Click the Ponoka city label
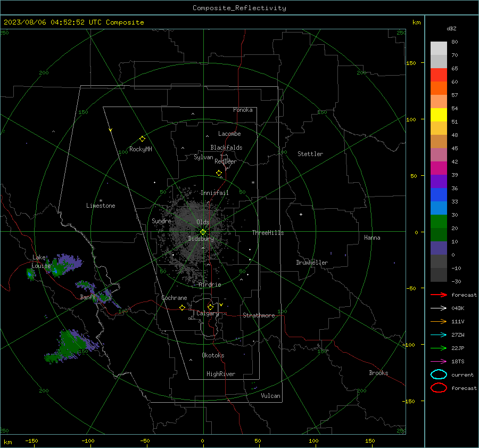 point(243,110)
